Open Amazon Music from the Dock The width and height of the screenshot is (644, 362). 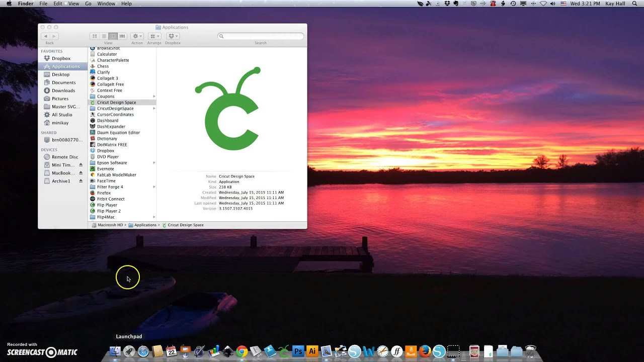412,351
